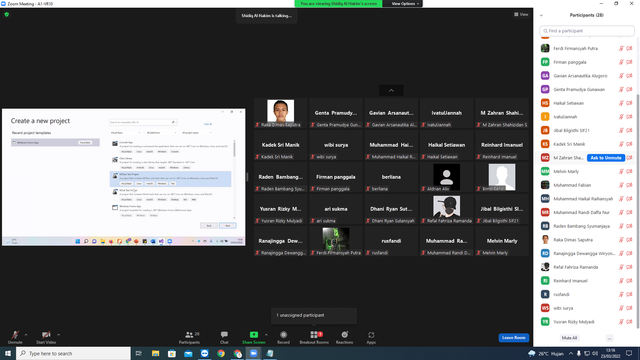Image resolution: width=640 pixels, height=360 pixels.
Task: Click the system tray volume icon
Action: [x=595, y=353]
